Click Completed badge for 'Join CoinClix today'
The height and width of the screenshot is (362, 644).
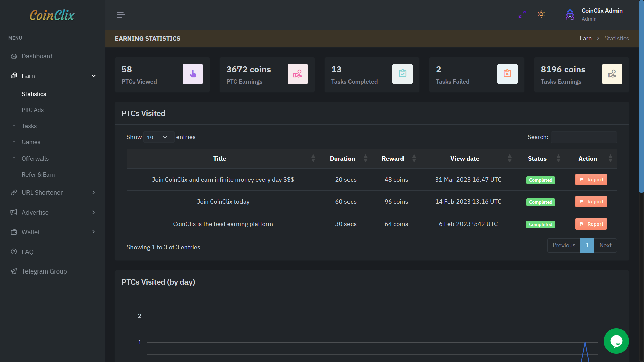[x=540, y=202]
